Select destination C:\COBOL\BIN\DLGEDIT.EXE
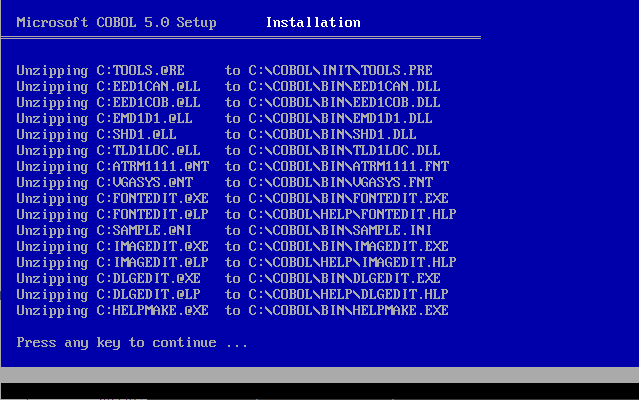639x400 pixels. coord(344,279)
